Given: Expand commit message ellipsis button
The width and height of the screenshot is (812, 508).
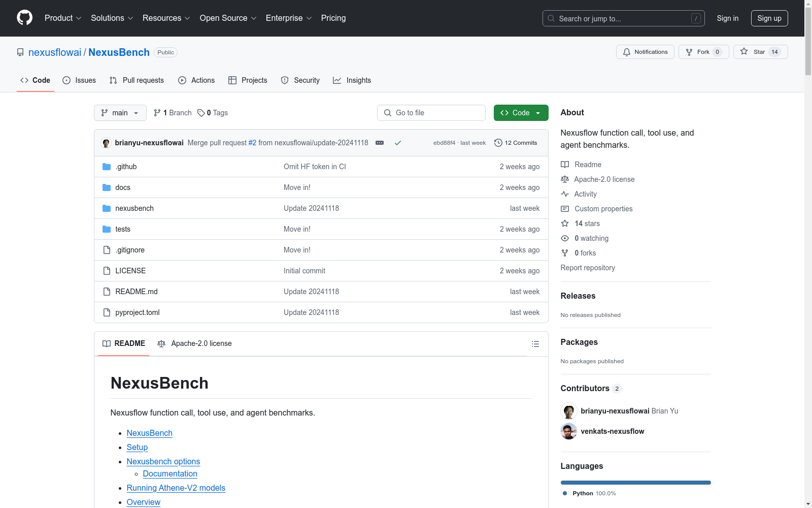Looking at the screenshot, I should point(380,143).
